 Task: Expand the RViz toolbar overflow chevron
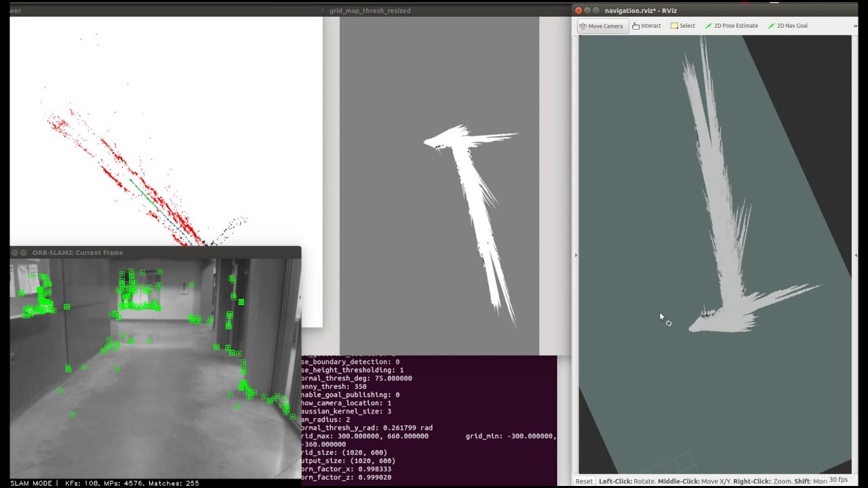(x=855, y=26)
